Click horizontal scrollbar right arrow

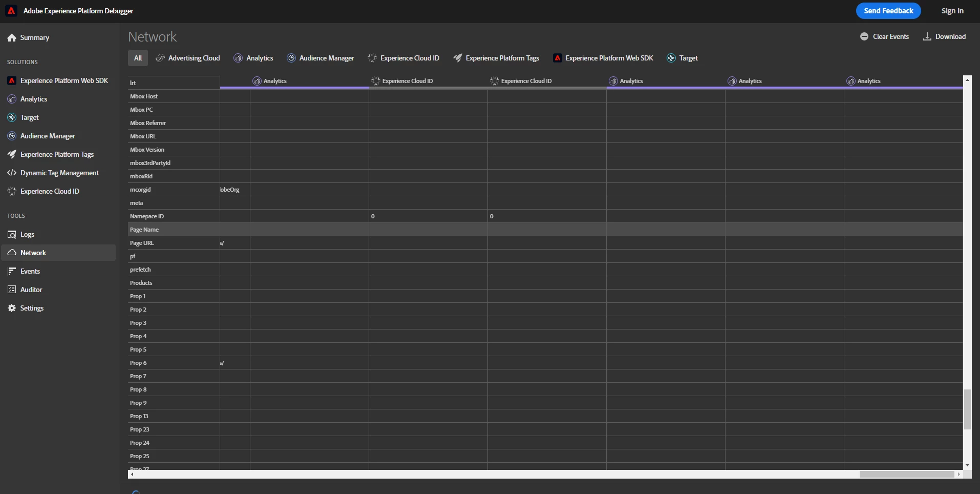(x=959, y=475)
